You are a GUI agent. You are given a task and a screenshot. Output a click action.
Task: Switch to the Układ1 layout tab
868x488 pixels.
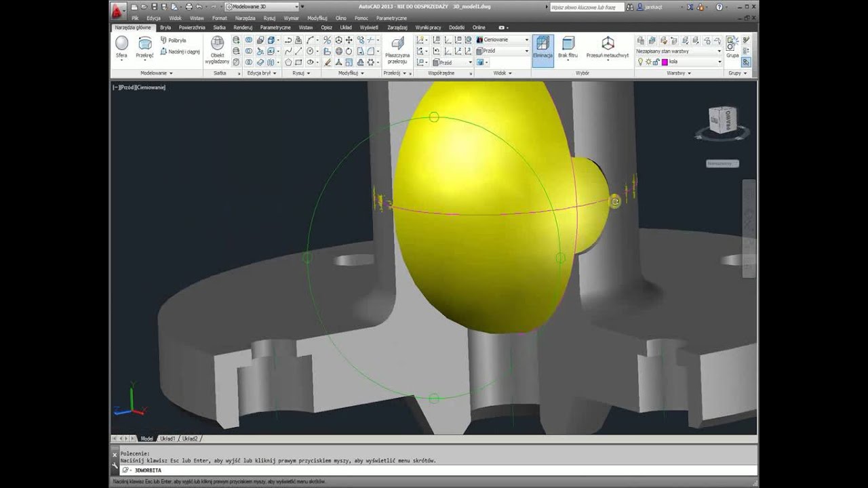point(167,439)
